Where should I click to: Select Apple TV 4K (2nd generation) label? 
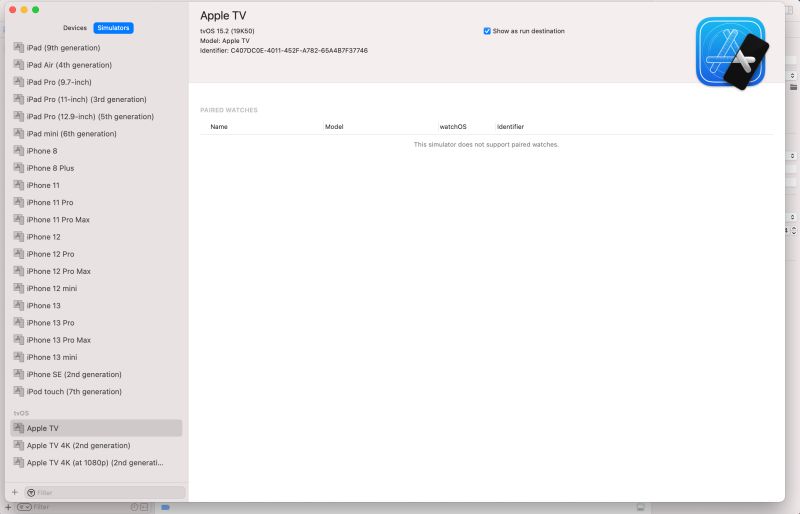coord(79,445)
